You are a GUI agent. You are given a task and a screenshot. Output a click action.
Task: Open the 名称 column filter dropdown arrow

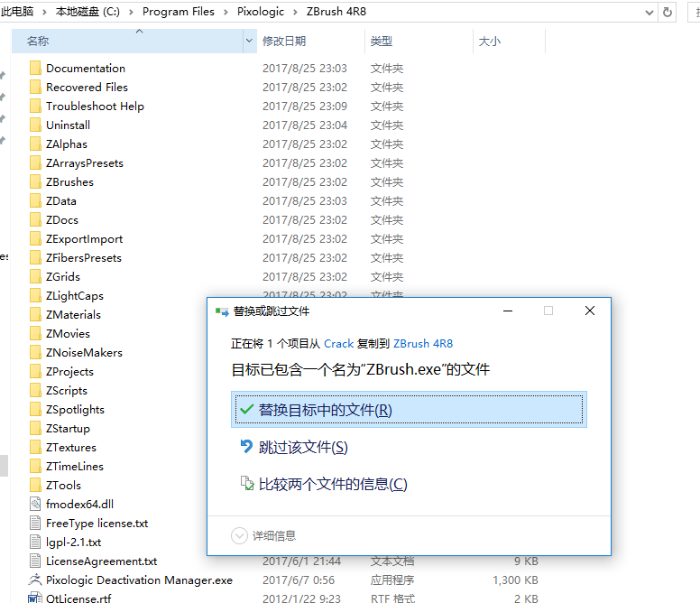coord(249,42)
